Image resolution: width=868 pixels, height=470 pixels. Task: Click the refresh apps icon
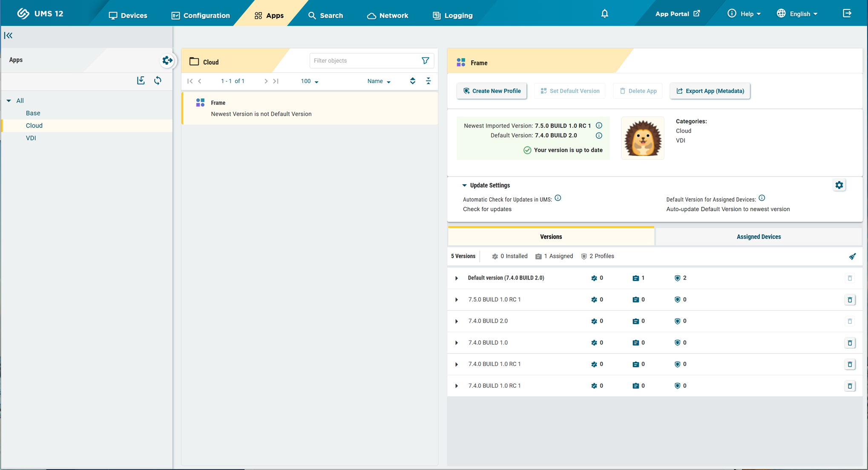pos(158,81)
